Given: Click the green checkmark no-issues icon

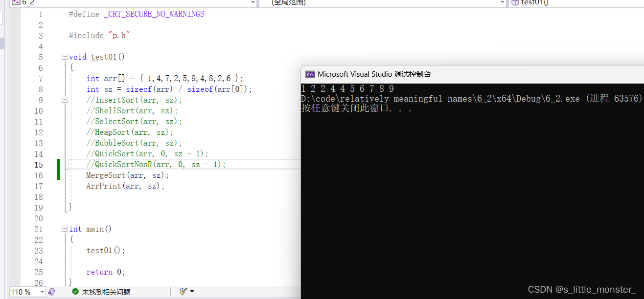Looking at the screenshot, I should 75,292.
